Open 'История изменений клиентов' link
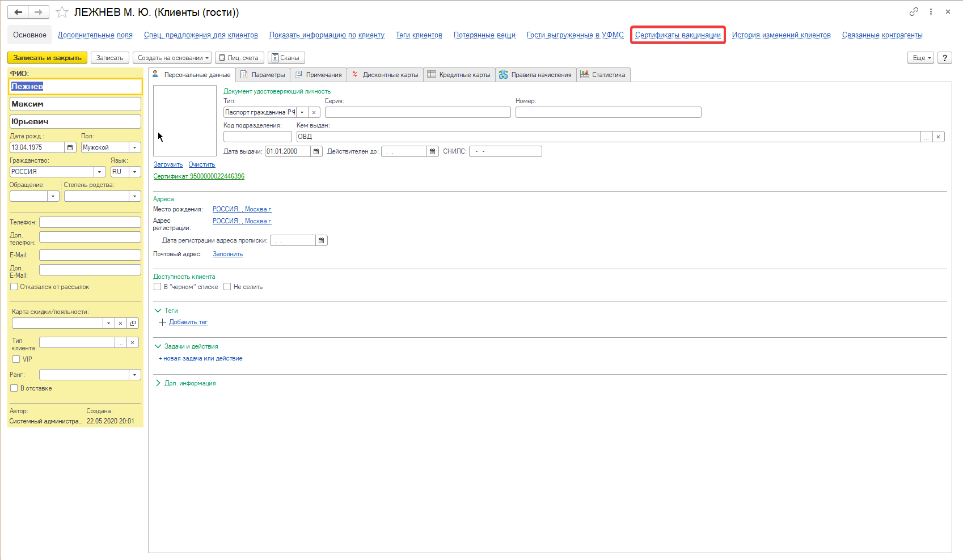Viewport: 963px width, 560px height. click(x=781, y=35)
